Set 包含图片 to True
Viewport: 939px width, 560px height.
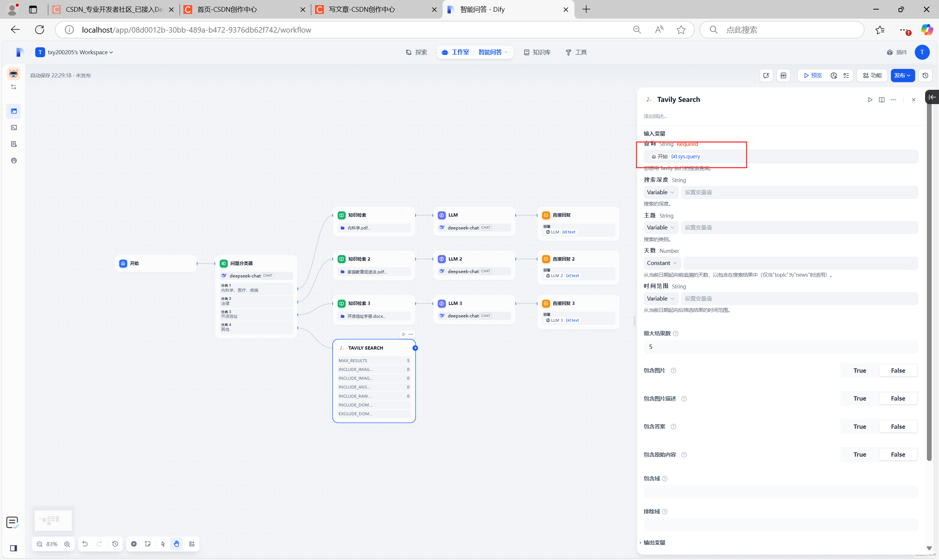pyautogui.click(x=859, y=371)
